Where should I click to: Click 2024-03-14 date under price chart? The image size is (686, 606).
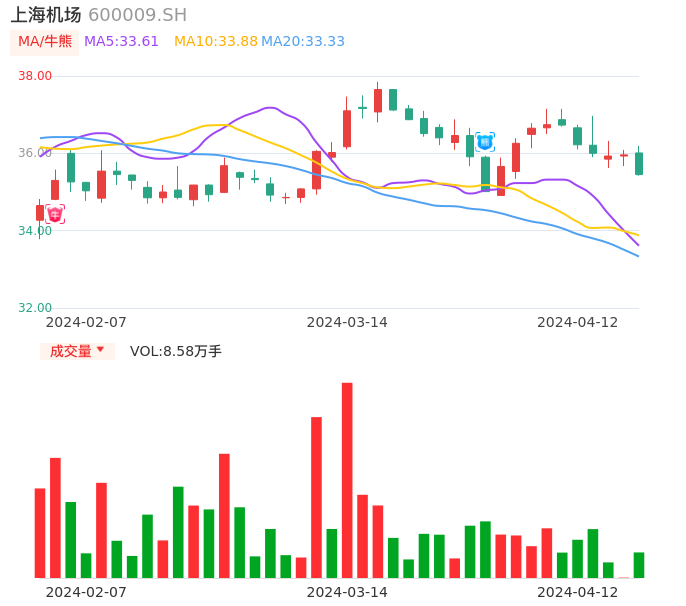[x=347, y=322]
